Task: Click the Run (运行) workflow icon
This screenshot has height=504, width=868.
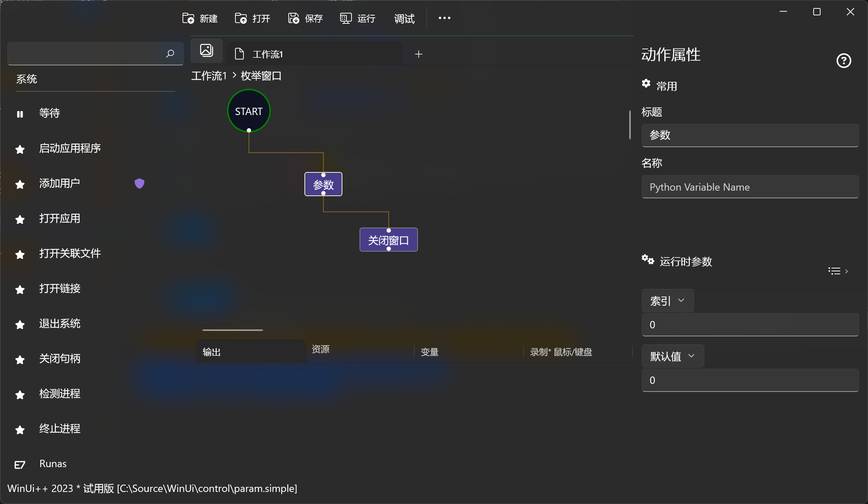Action: [346, 18]
